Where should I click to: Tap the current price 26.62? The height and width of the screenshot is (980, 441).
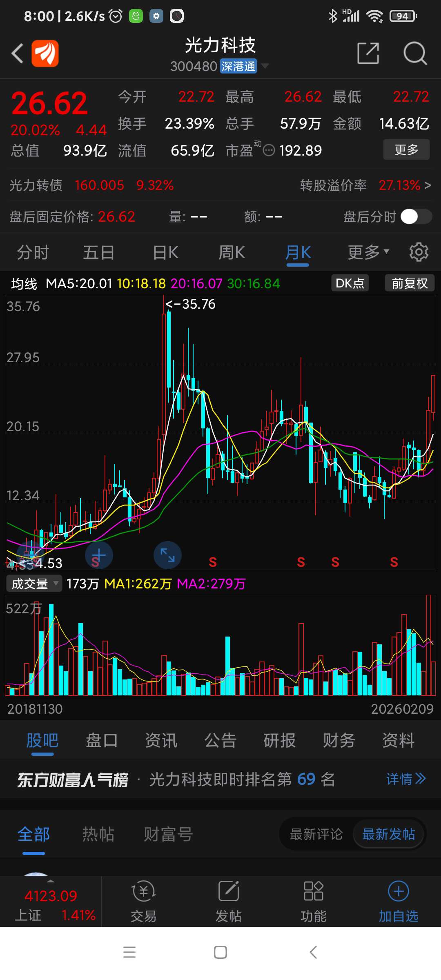49,103
